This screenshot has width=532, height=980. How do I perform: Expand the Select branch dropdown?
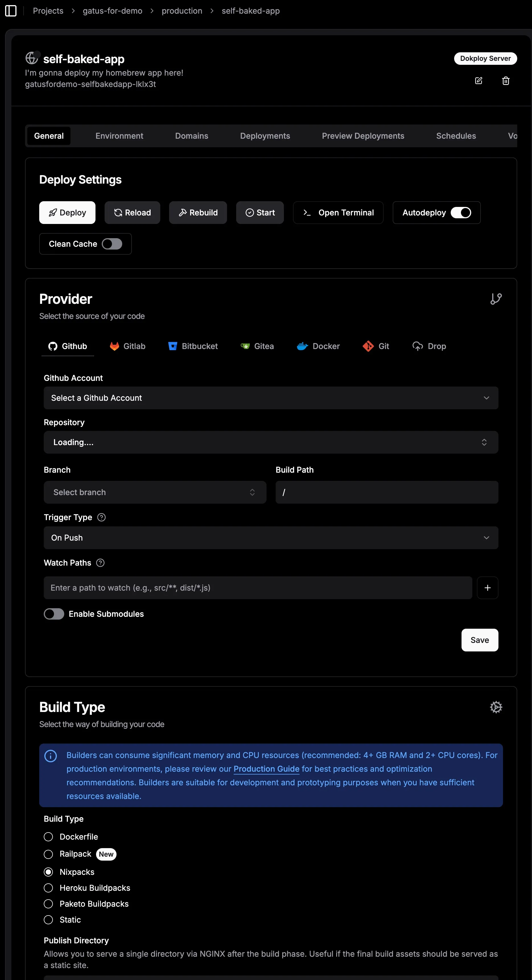coord(154,492)
